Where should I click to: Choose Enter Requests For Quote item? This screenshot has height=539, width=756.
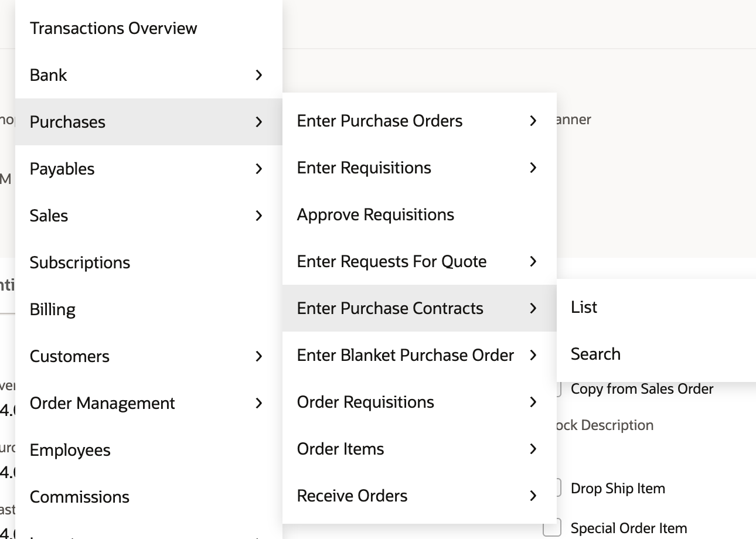[x=420, y=261]
